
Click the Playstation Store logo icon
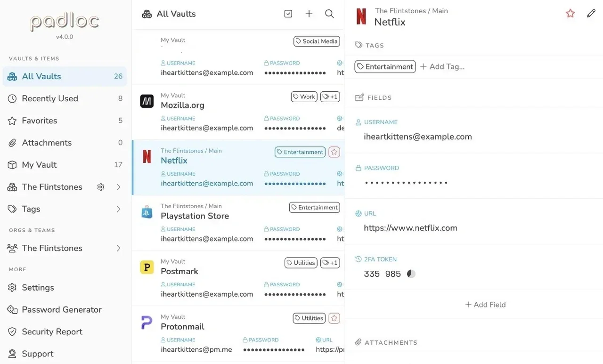[147, 212]
